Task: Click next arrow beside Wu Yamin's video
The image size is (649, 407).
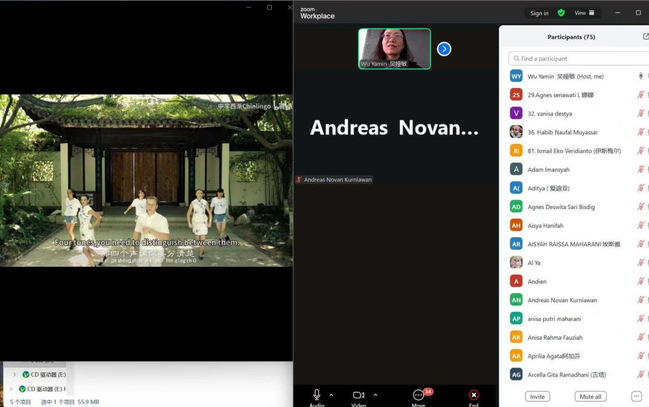Action: [x=444, y=48]
